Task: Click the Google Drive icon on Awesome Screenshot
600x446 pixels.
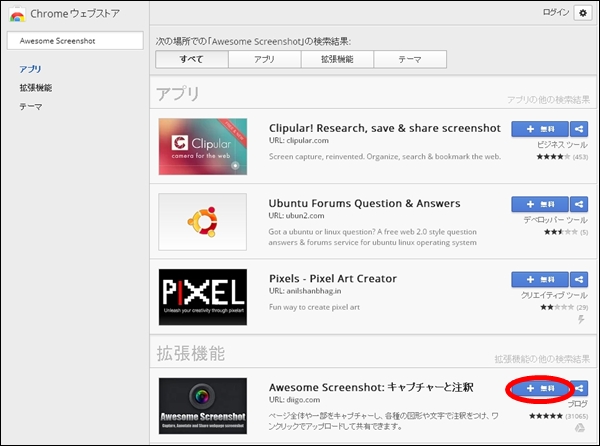Action: tap(580, 428)
